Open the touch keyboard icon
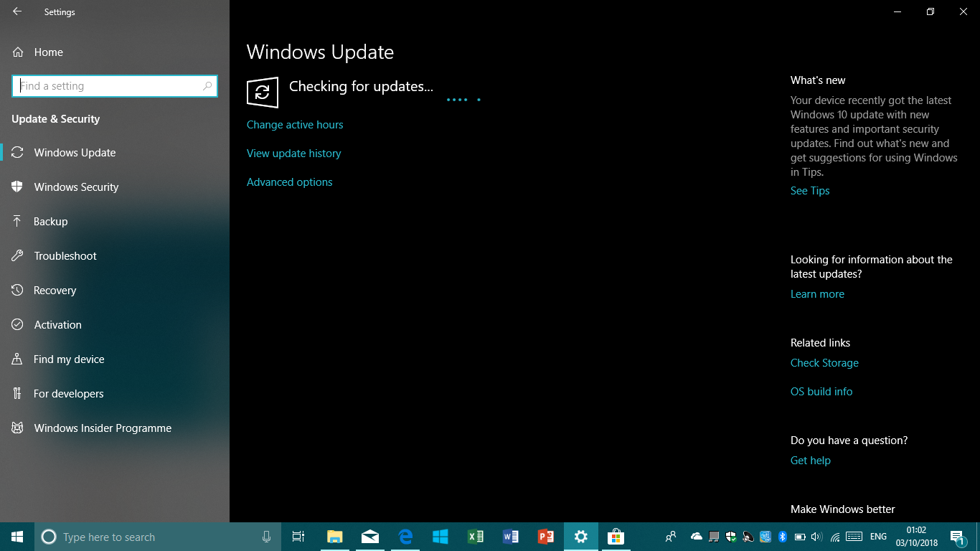The width and height of the screenshot is (980, 551). pos(854,537)
